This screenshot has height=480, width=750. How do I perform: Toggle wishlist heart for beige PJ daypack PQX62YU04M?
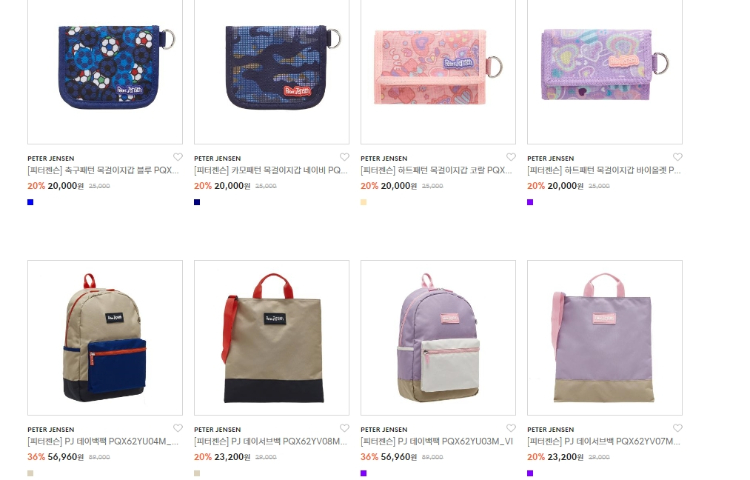click(177, 428)
